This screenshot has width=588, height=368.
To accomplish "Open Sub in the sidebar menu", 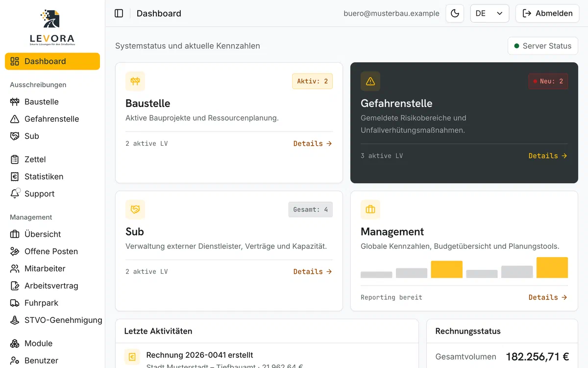I will (52, 136).
